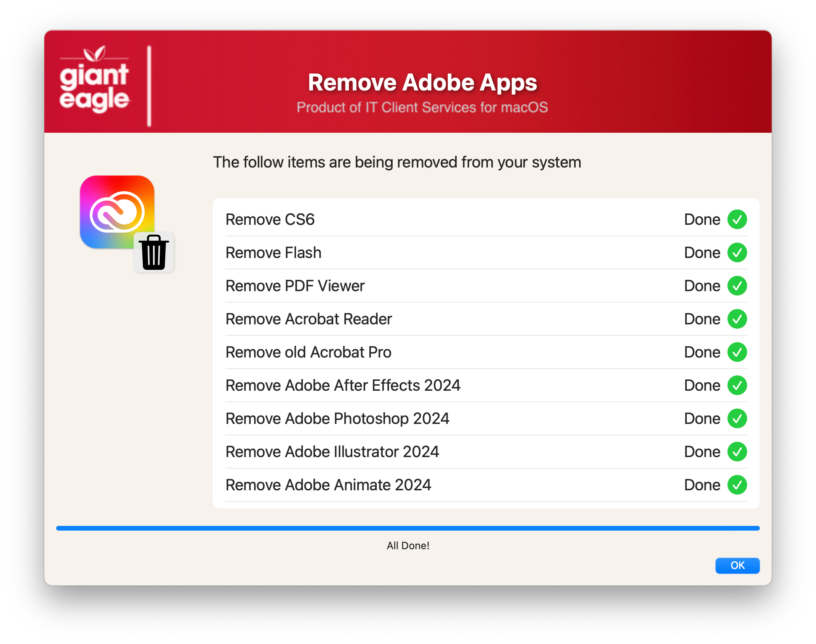Click the Remove Adobe Apps title
The height and width of the screenshot is (644, 816).
(x=422, y=82)
